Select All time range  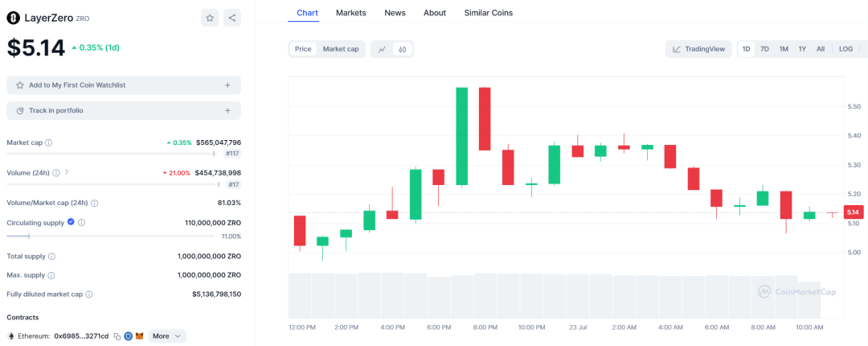[x=821, y=49]
